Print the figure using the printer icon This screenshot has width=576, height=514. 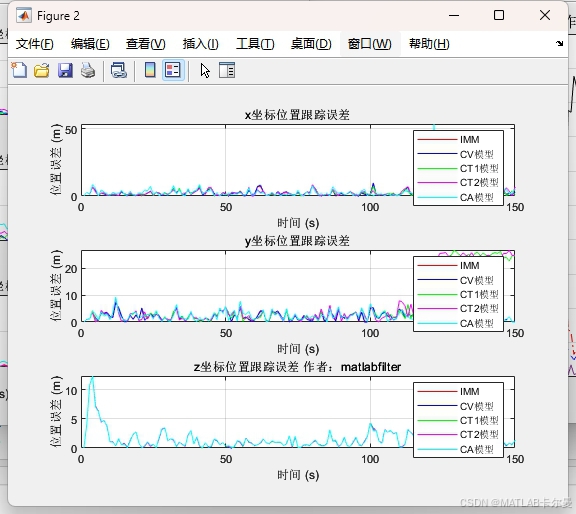click(x=88, y=70)
